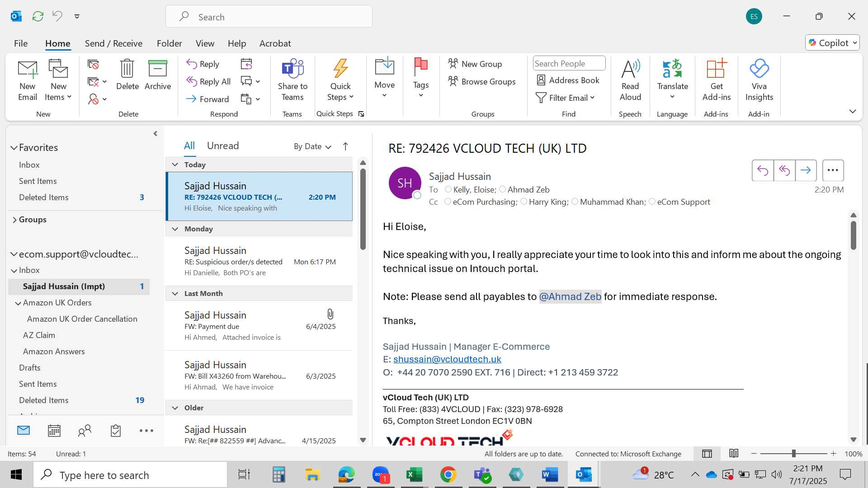
Task: Collapse the ribbon with chevron
Action: click(853, 111)
